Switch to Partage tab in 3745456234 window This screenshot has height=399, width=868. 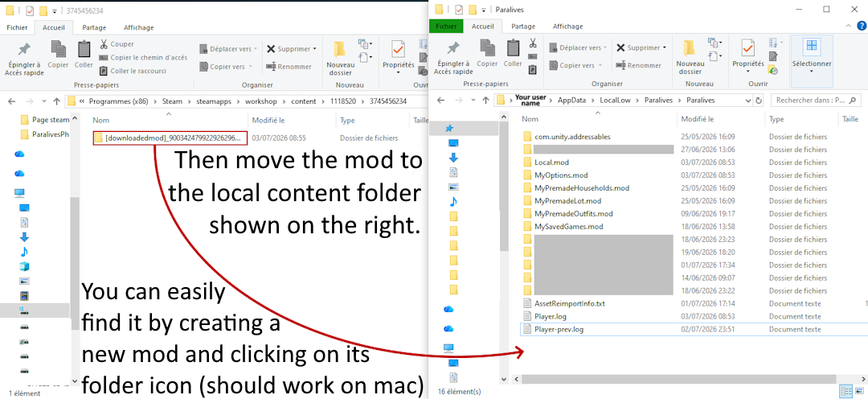(x=95, y=27)
